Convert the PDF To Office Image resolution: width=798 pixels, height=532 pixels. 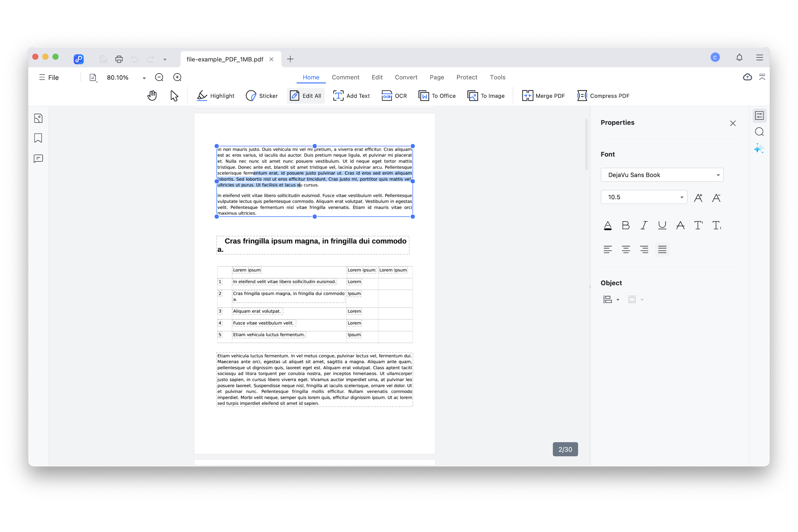[437, 96]
